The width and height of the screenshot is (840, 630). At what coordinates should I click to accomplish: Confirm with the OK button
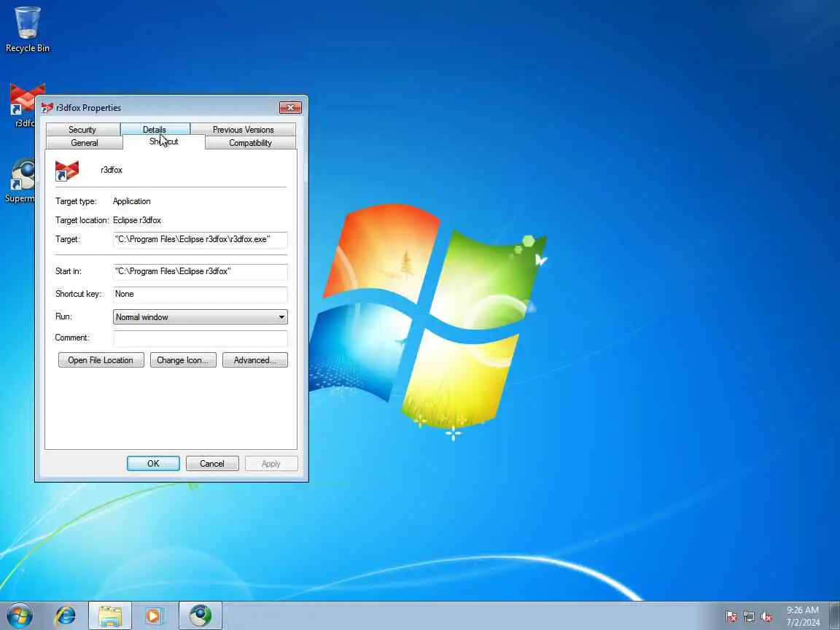click(153, 464)
